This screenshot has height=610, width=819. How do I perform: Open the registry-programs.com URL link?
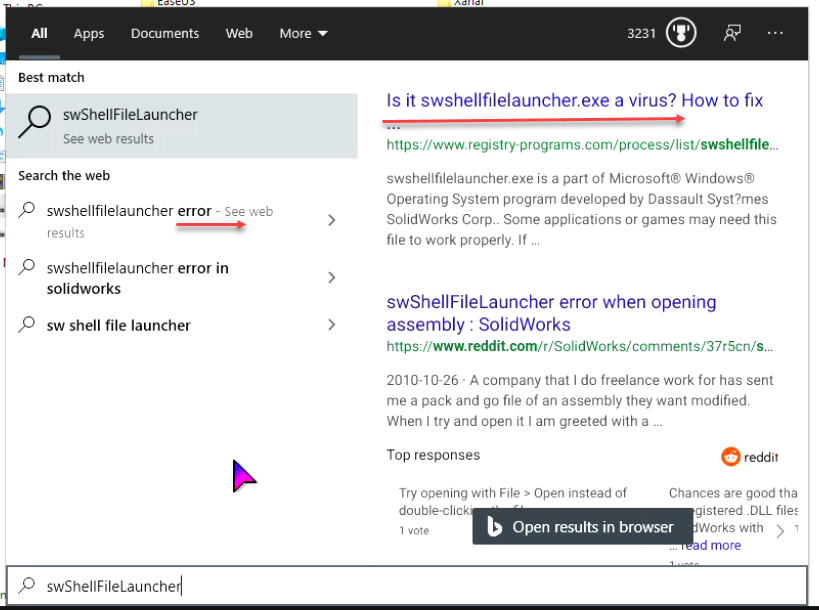pyautogui.click(x=582, y=145)
